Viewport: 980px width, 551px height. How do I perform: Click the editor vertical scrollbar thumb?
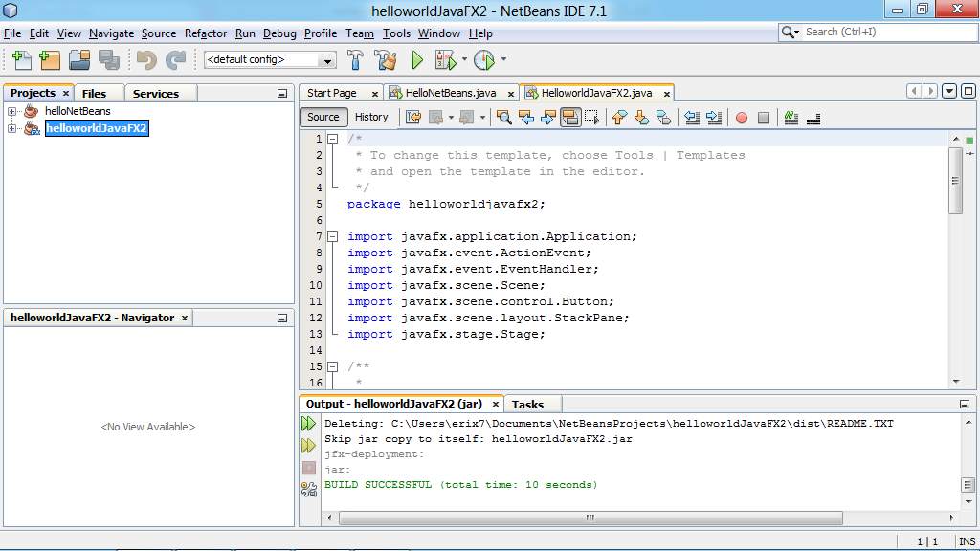pos(956,181)
